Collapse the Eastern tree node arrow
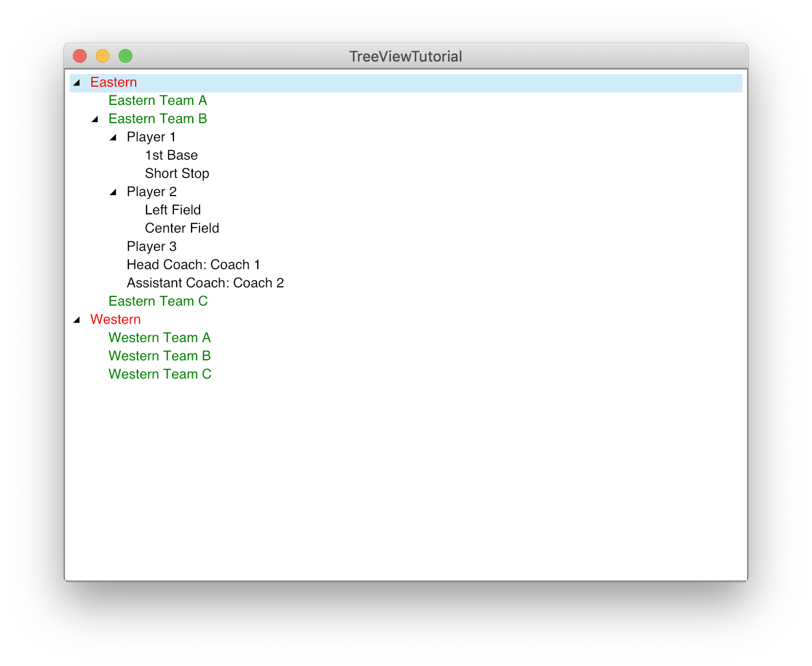This screenshot has height=666, width=812. [77, 83]
